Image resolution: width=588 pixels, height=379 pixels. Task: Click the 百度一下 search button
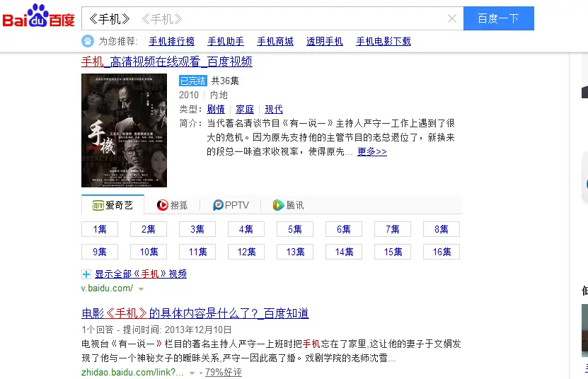[x=498, y=18]
